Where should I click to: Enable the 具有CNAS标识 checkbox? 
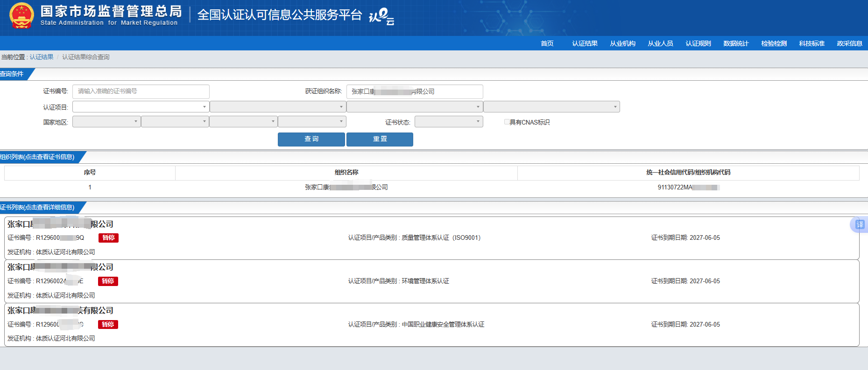point(507,122)
